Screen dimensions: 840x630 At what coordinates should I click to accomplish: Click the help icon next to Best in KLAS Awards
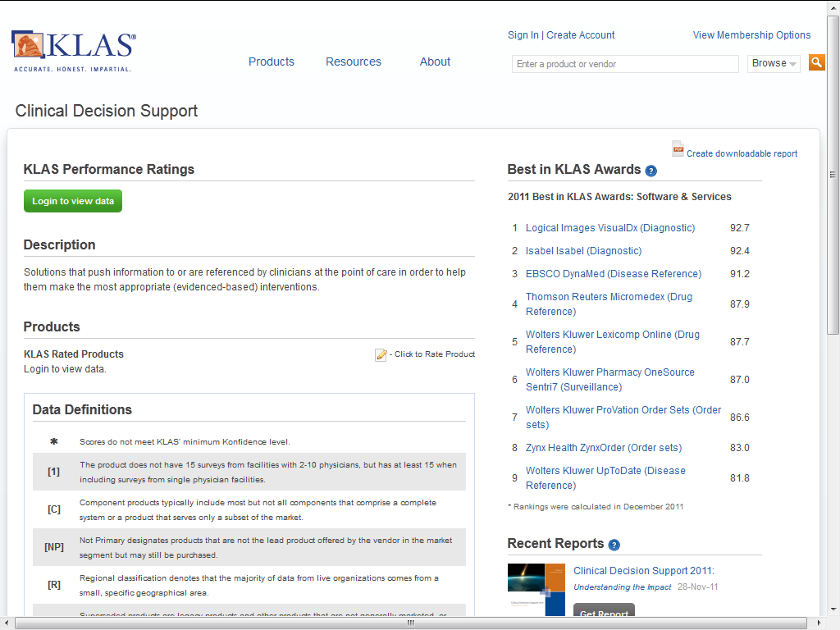(x=651, y=171)
